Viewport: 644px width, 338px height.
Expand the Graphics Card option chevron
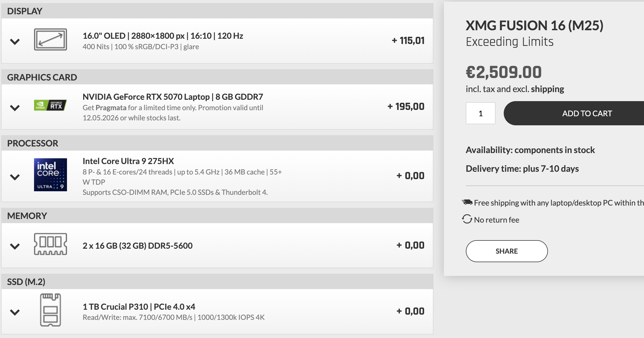pyautogui.click(x=15, y=108)
